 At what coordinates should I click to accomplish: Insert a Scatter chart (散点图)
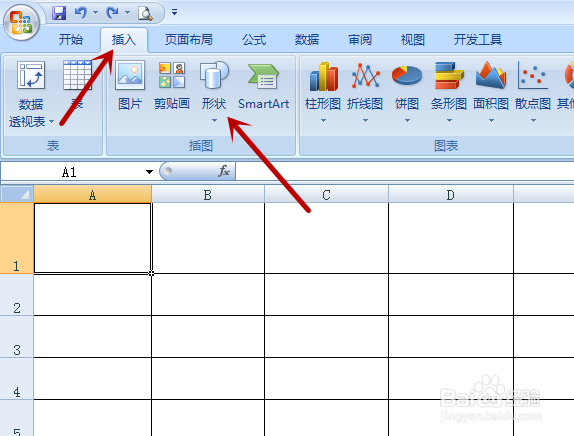533,92
